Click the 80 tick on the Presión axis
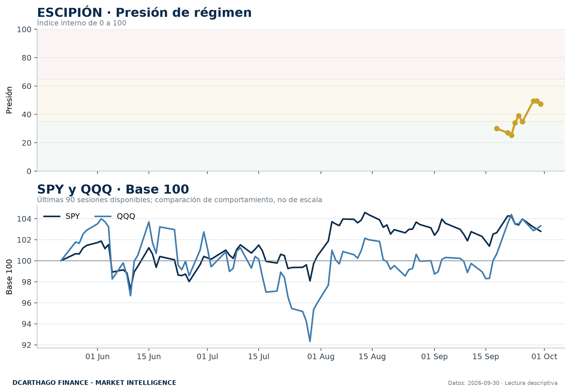570x392 pixels. 27,58
